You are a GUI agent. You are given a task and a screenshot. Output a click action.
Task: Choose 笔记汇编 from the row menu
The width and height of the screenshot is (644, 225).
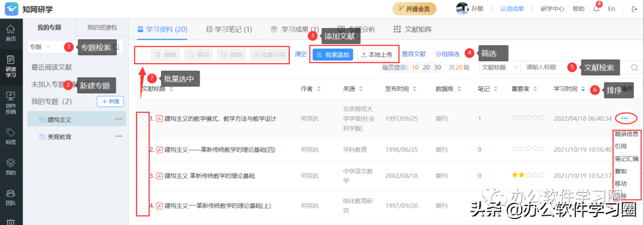626,158
